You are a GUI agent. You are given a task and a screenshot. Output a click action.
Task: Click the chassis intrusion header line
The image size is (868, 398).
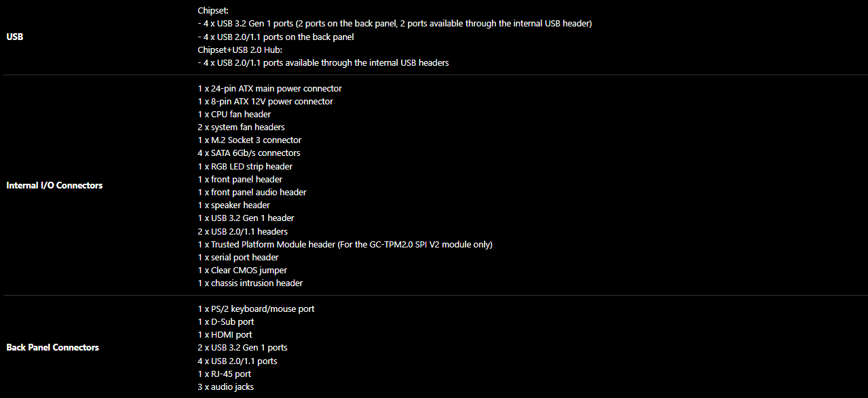tap(250, 283)
